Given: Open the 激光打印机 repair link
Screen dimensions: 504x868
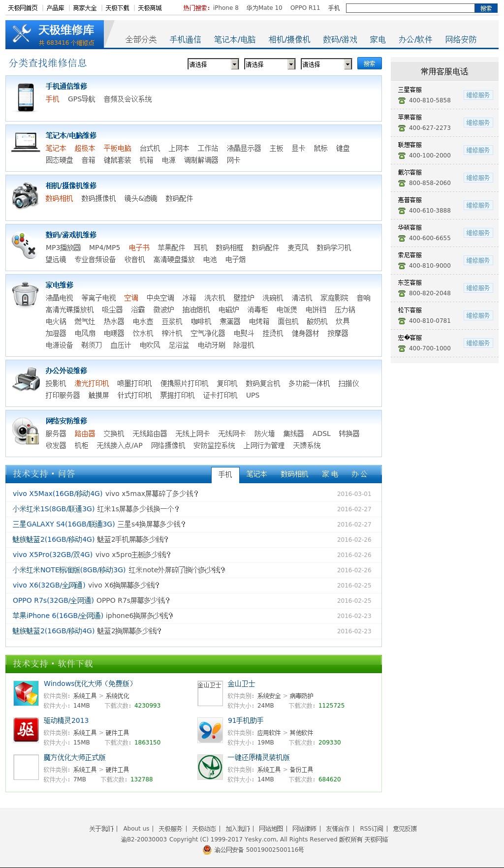Looking at the screenshot, I should (x=92, y=383).
